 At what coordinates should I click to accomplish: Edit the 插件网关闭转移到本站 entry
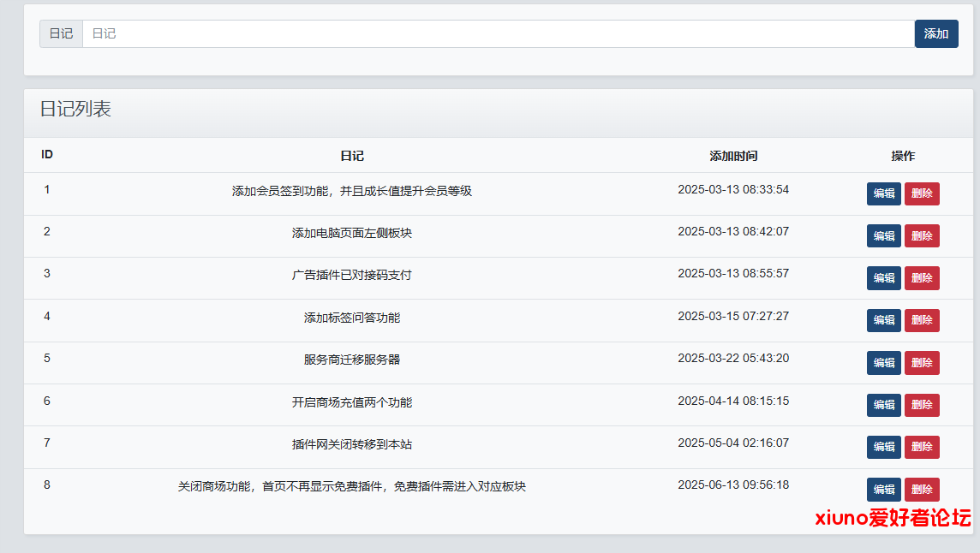883,447
